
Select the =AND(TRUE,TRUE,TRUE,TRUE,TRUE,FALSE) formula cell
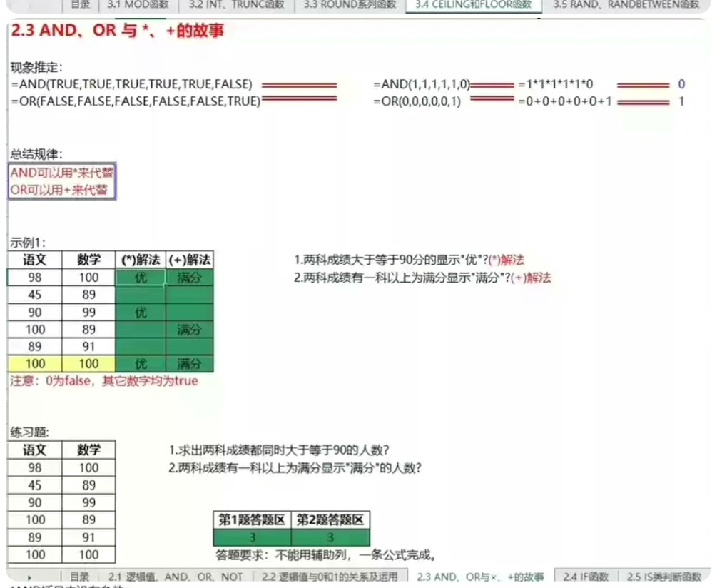132,84
